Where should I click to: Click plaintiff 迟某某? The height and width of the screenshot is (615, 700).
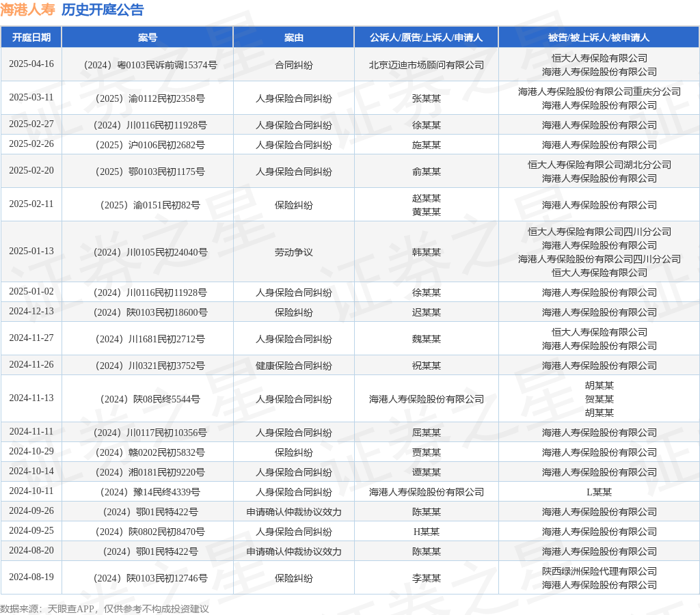pyautogui.click(x=427, y=312)
